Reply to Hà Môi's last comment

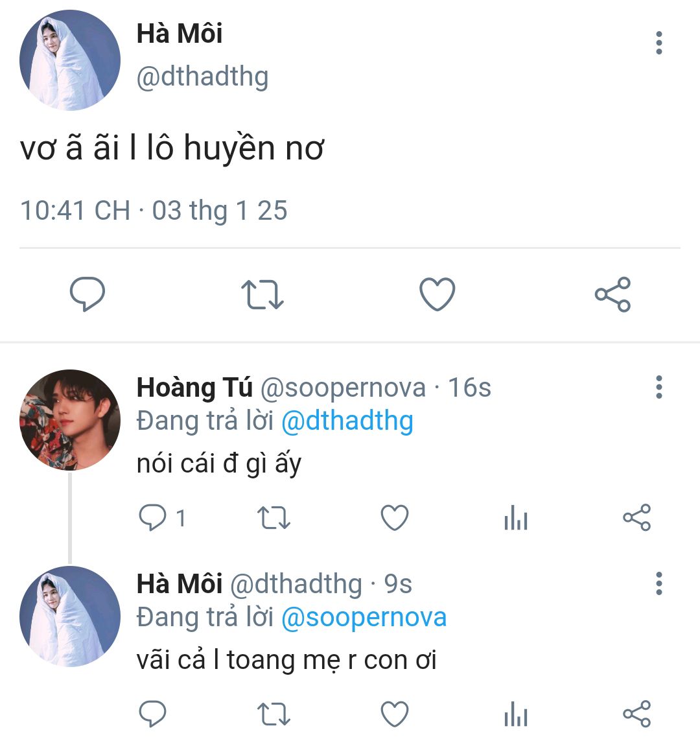[x=154, y=714]
